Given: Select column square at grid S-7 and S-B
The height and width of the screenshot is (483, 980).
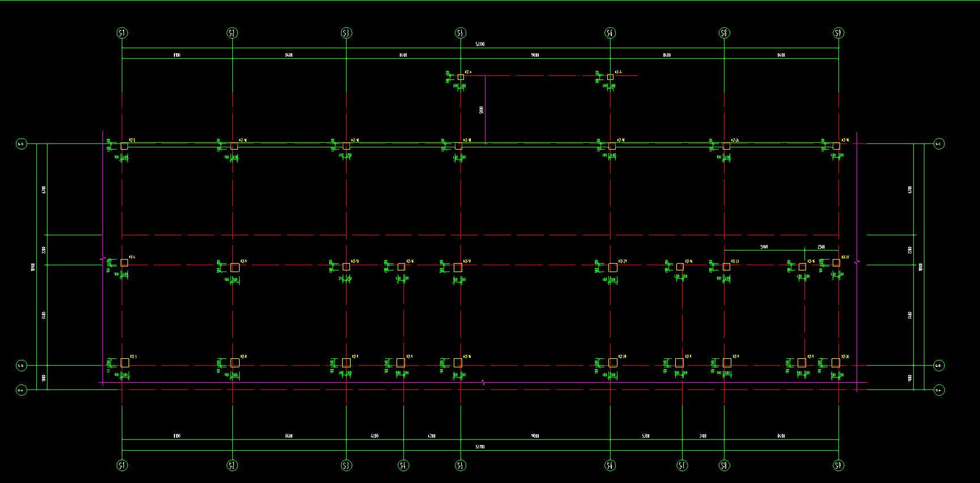Looking at the screenshot, I should 679,362.
